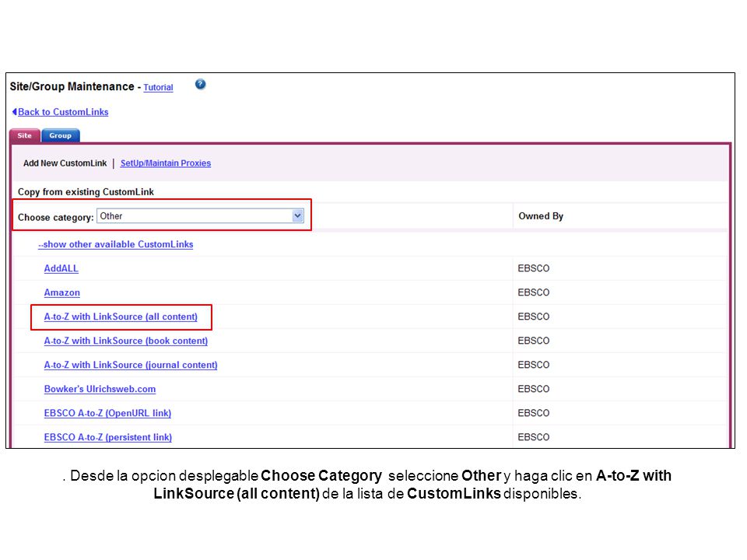The height and width of the screenshot is (560, 747).
Task: Open SetUp/Maintain Proxies link
Action: pos(165,163)
